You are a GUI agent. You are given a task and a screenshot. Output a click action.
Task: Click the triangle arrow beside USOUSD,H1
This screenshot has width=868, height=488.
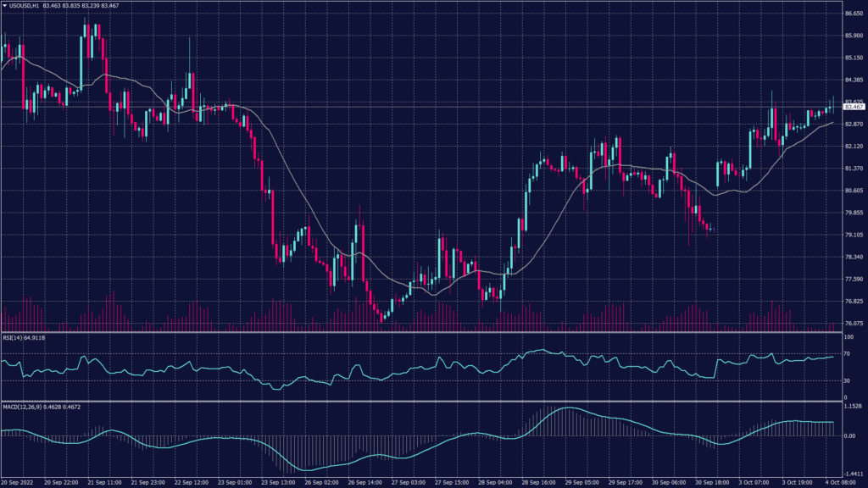(x=5, y=5)
